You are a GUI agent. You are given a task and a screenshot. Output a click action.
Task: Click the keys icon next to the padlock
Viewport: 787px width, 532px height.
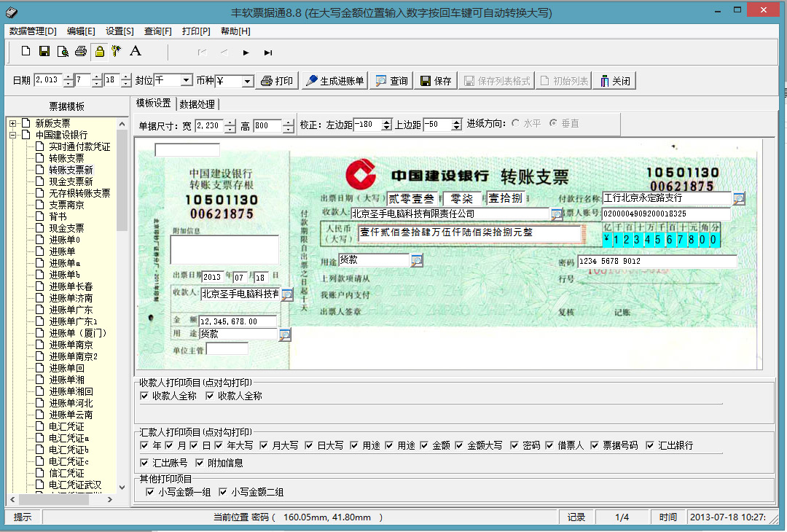[x=117, y=51]
